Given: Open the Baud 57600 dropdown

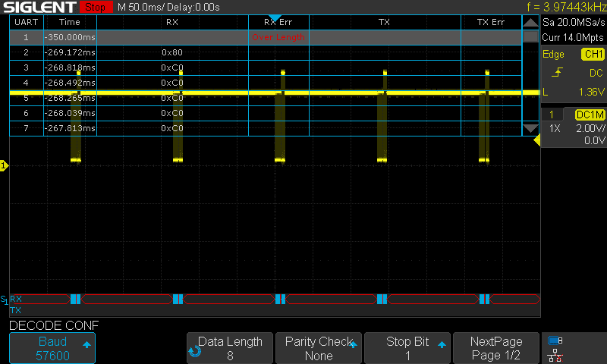Looking at the screenshot, I should click(52, 348).
